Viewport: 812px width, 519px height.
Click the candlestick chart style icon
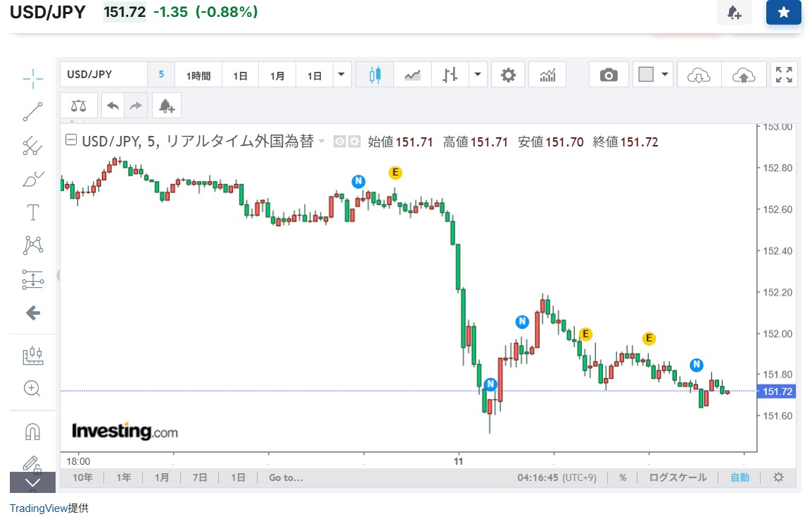coord(374,75)
